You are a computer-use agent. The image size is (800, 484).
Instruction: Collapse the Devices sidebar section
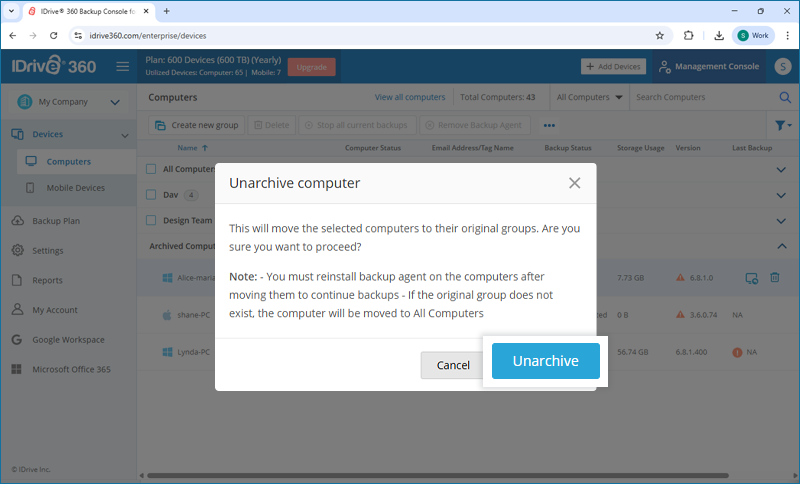pyautogui.click(x=124, y=135)
